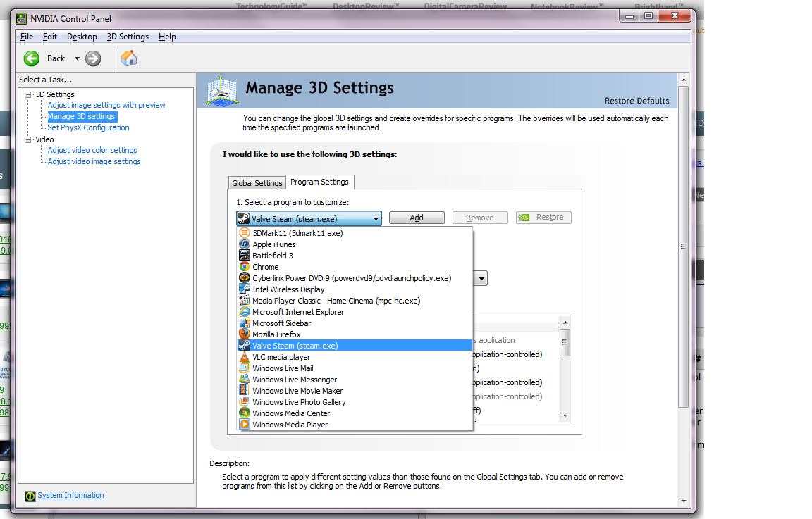Click the Battlefield 3 icon in list

point(245,256)
